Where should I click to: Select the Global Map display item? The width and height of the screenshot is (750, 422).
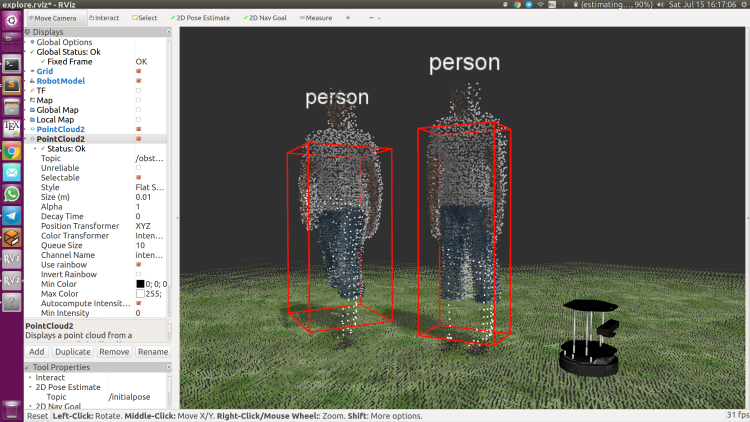(x=57, y=110)
